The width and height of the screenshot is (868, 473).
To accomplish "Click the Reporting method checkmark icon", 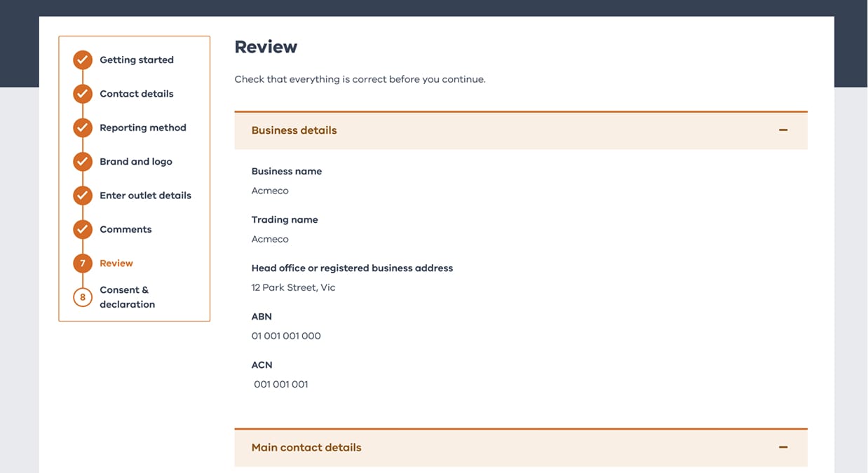I will click(x=83, y=128).
